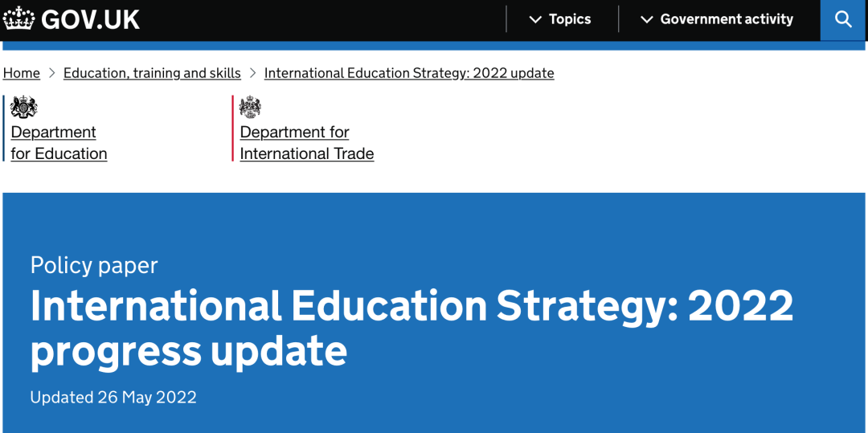Go to the Home breadcrumb link
This screenshot has width=868, height=433.
pos(22,73)
